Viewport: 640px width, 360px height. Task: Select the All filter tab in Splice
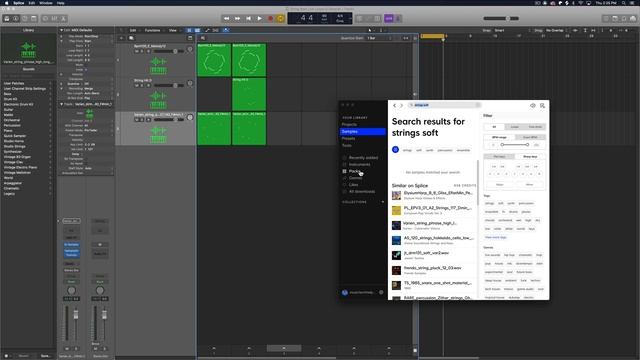coord(494,127)
